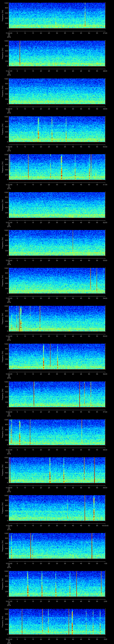
Task: Select the burst near 12 s in 16:01 spectrogram
Action: [x=28, y=584]
